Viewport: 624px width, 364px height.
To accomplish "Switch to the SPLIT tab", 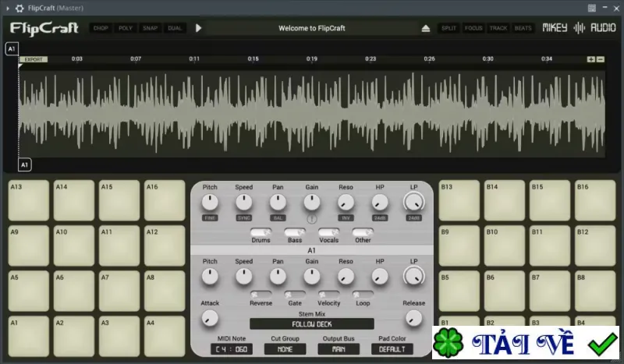I will click(449, 28).
